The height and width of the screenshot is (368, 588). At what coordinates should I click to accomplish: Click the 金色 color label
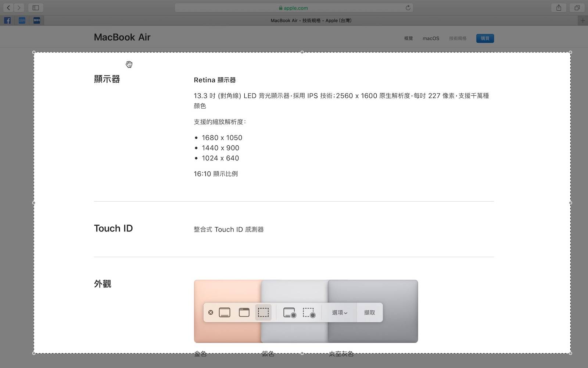[x=200, y=354]
